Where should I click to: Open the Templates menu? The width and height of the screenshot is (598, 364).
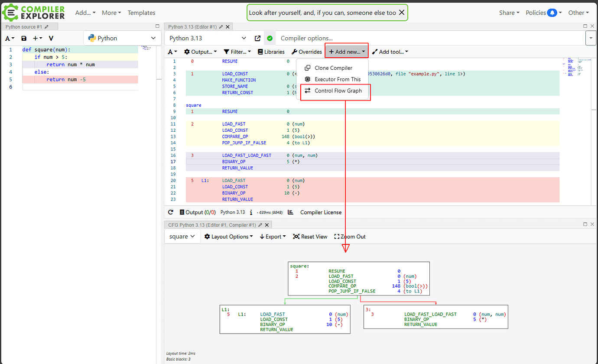[x=141, y=13]
